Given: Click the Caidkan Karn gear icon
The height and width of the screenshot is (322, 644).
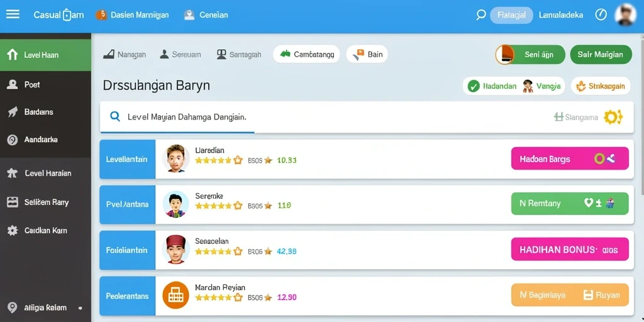Looking at the screenshot, I should click(13, 230).
